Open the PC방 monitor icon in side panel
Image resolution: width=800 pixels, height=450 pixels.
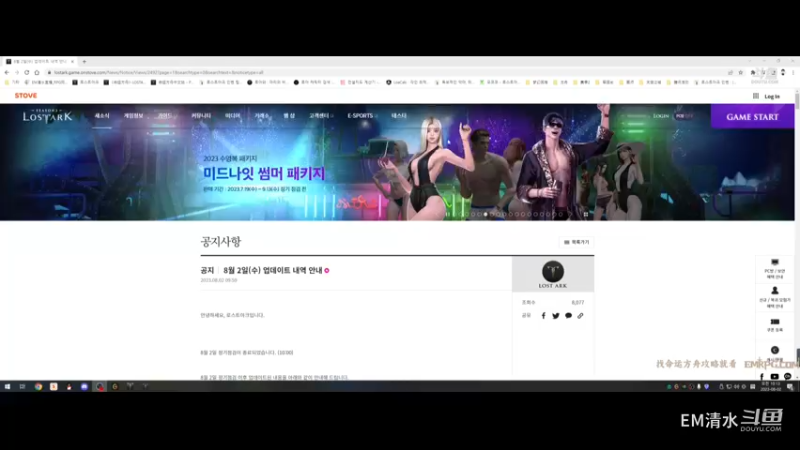[774, 263]
